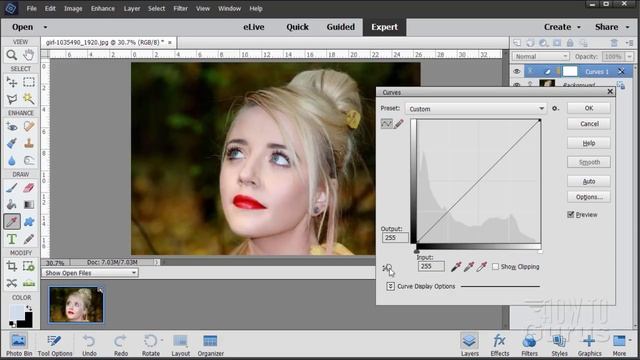Select the Blur tool

[x=11, y=160]
